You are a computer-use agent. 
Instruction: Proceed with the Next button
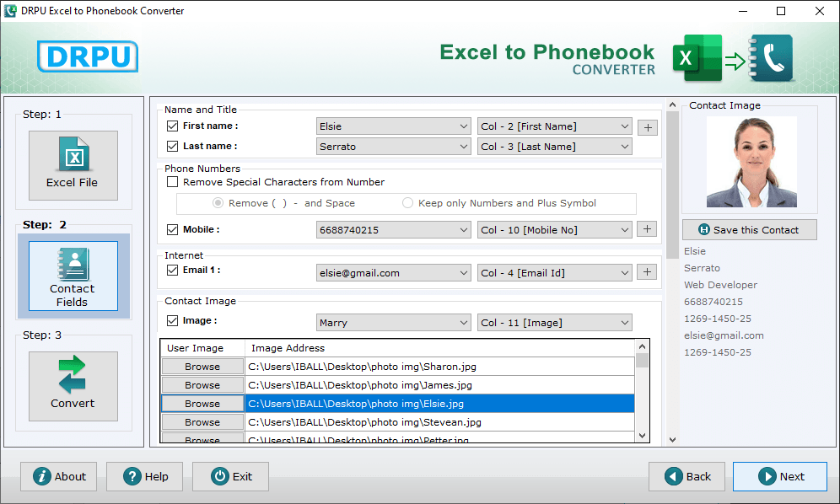coord(780,477)
